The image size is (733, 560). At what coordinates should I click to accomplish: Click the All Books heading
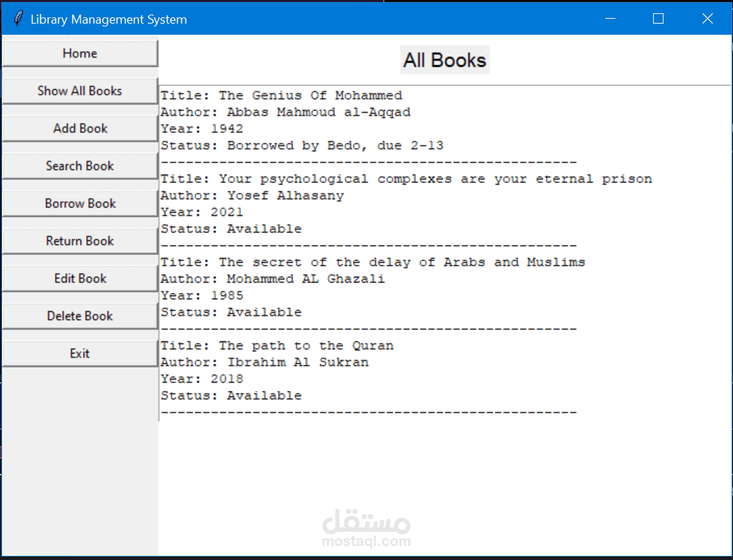click(445, 60)
